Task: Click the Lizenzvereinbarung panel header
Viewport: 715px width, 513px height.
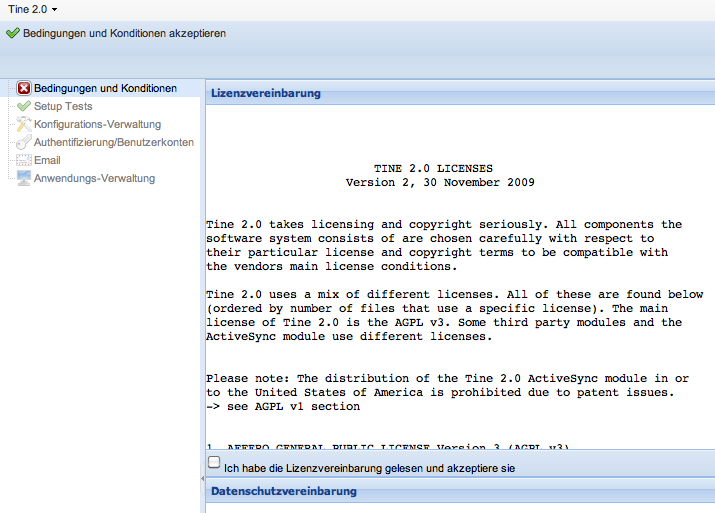Action: [x=266, y=93]
